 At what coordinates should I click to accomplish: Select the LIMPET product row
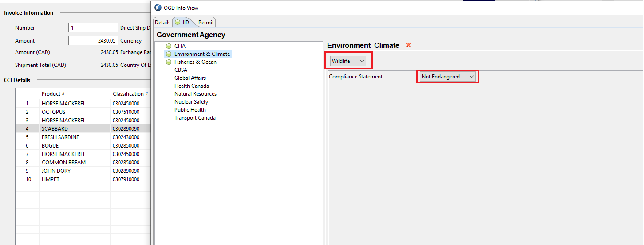click(x=83, y=179)
